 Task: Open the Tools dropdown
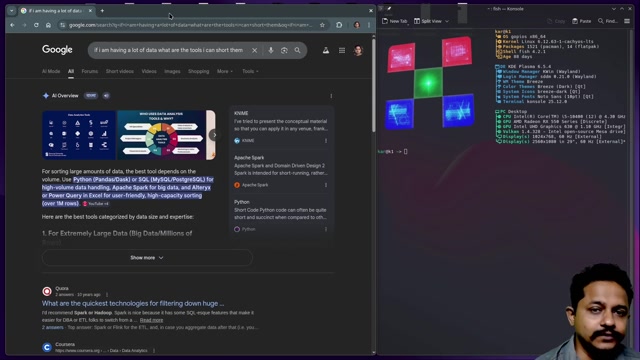click(x=250, y=71)
